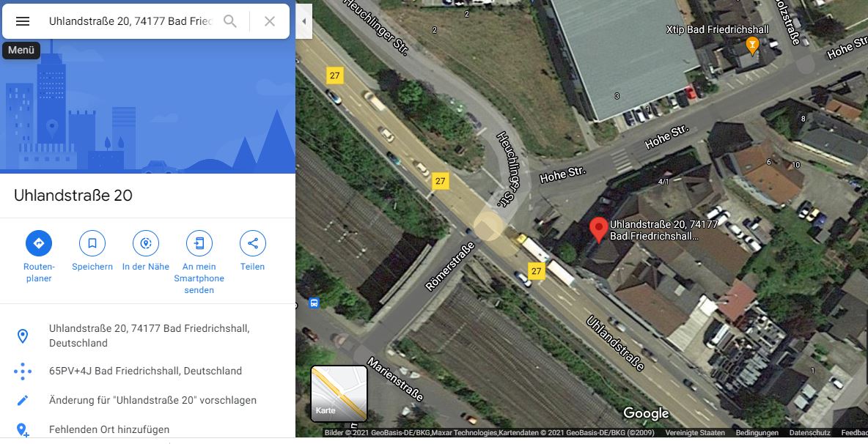Select the red location pin on map
This screenshot has width=868, height=444.
[598, 229]
